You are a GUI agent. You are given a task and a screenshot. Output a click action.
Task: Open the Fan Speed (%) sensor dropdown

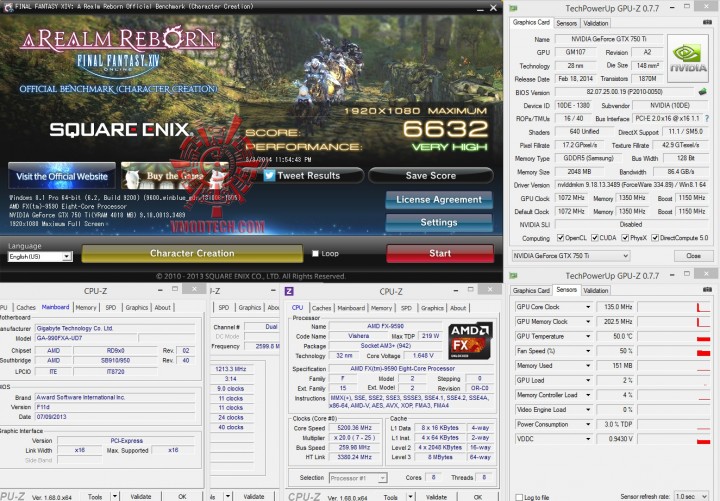pyautogui.click(x=588, y=351)
